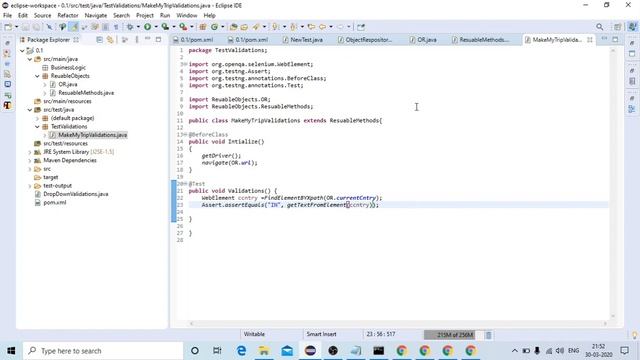Click the New file toolbar icon
The width and height of the screenshot is (640, 360).
tap(8, 27)
